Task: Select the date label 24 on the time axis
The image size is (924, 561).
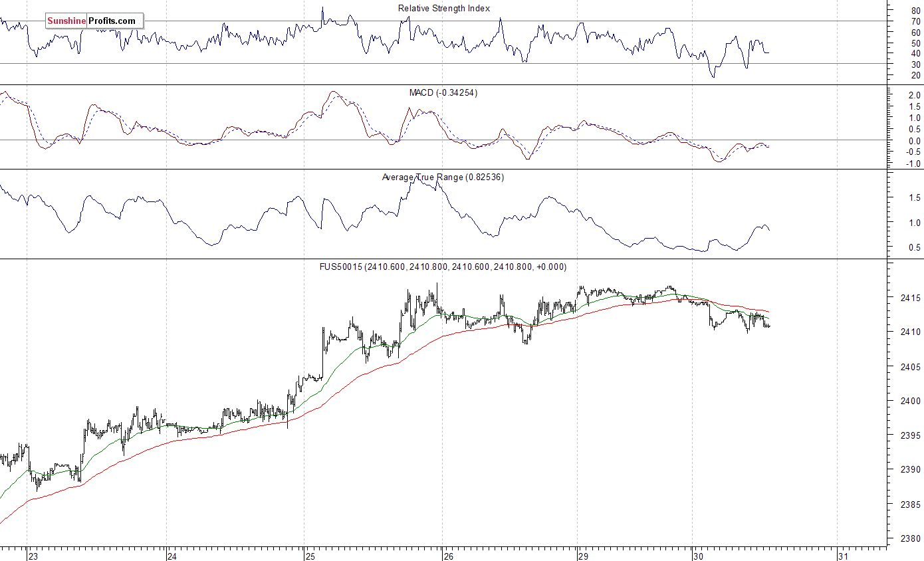Action: coord(172,556)
